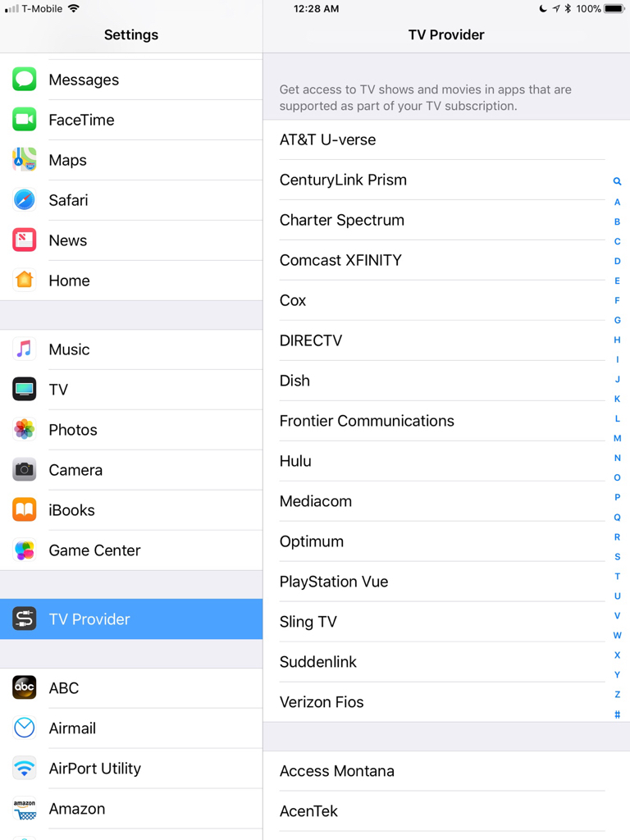Tap the AirPort Utility wifi icon
630x840 pixels.
pos(24,768)
